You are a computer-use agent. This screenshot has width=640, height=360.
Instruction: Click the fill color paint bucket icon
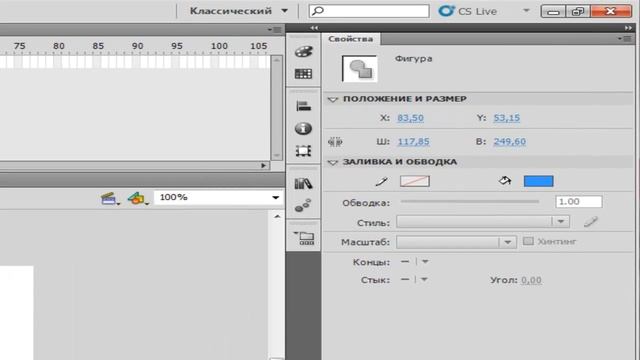click(505, 181)
